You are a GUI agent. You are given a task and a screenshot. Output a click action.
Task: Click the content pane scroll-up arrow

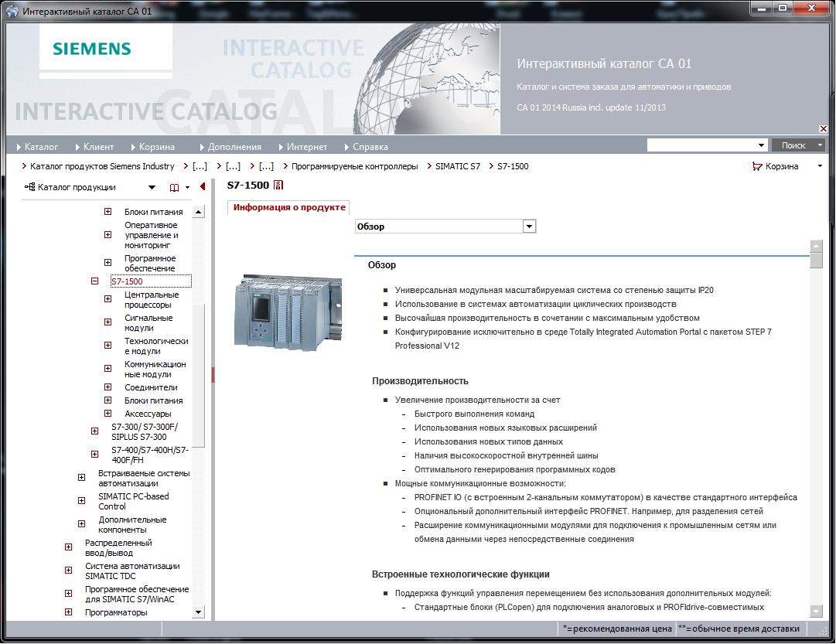click(x=816, y=245)
